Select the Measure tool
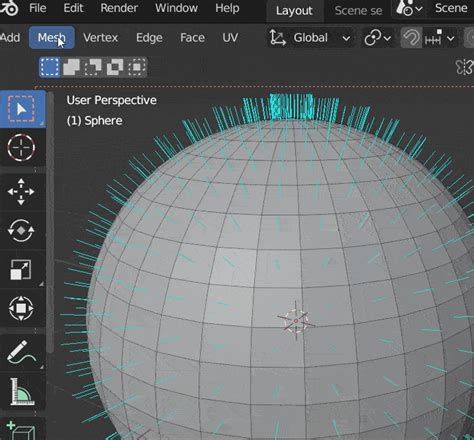The image size is (474, 440). click(x=22, y=391)
